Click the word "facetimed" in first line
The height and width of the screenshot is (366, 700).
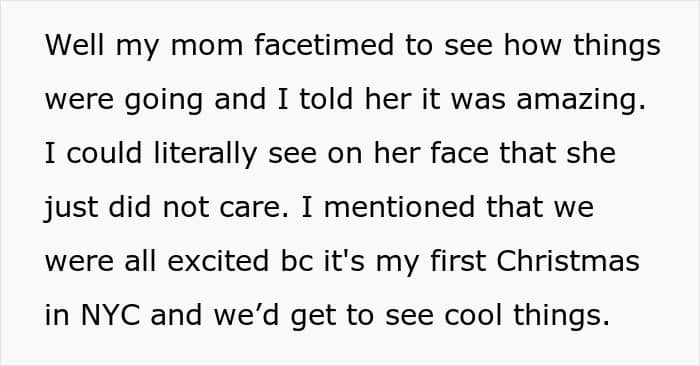324,45
